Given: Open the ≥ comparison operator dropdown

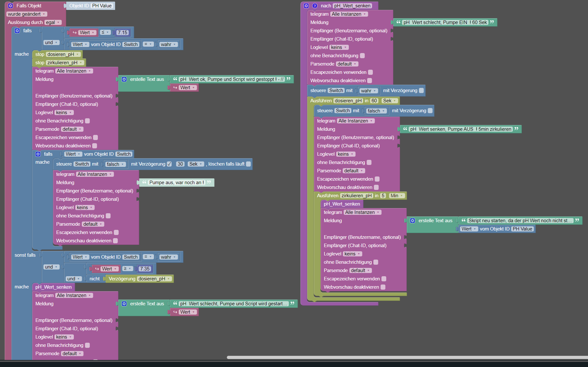Looking at the screenshot, I should point(128,269).
